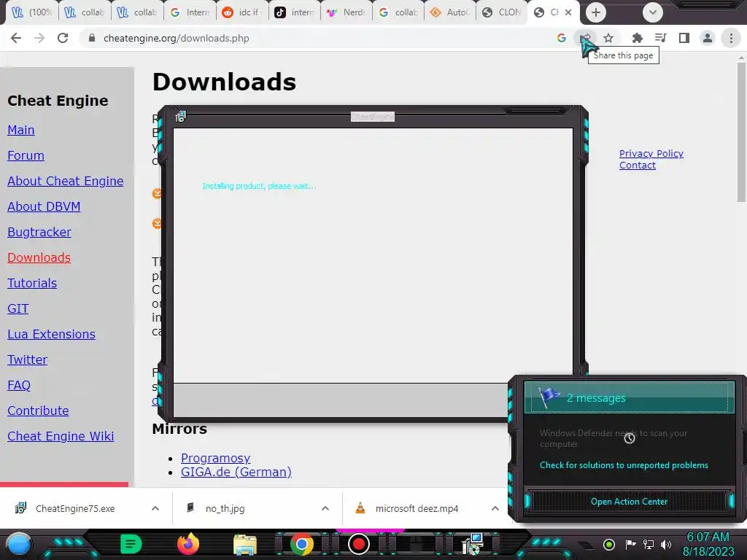Open Chrome three-dot menu
Image resolution: width=747 pixels, height=560 pixels.
click(731, 38)
